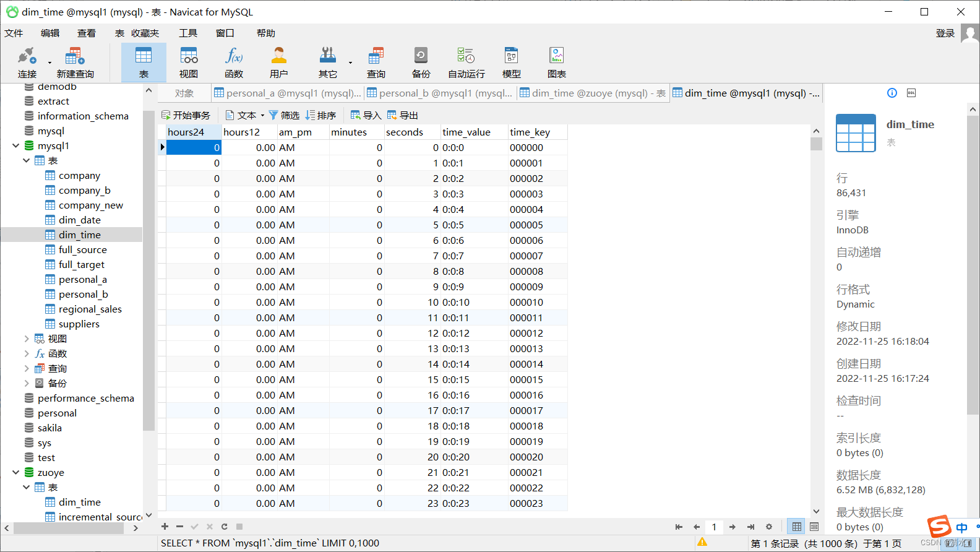Go to the previous page of records
Screen dimensions: 980x552
coord(697,527)
